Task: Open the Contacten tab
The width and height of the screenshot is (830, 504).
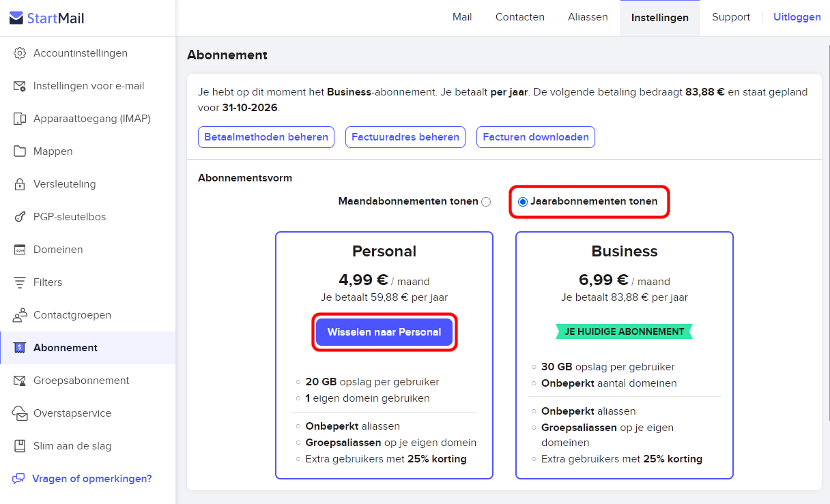Action: pyautogui.click(x=520, y=18)
